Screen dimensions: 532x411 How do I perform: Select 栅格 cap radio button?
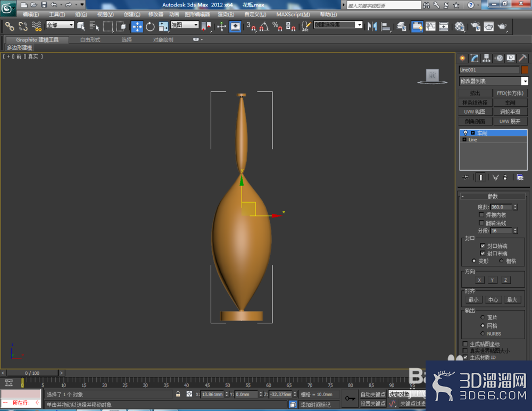pyautogui.click(x=501, y=261)
